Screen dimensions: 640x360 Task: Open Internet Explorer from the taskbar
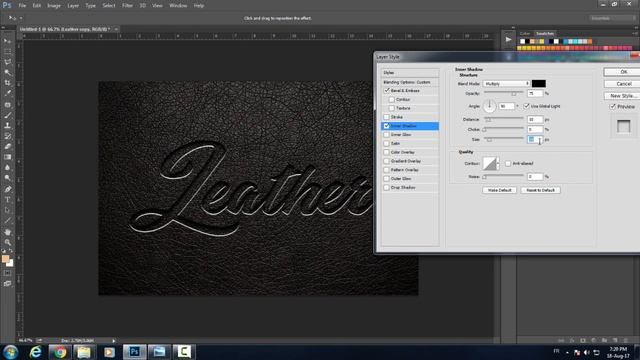coord(36,352)
